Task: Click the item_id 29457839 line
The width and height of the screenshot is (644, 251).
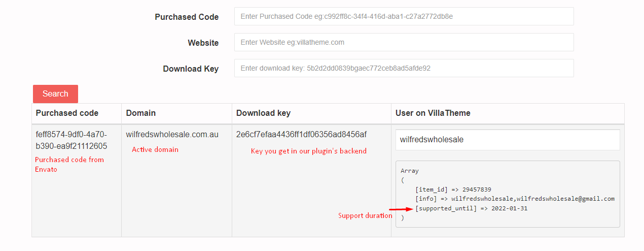Action: coord(453,190)
